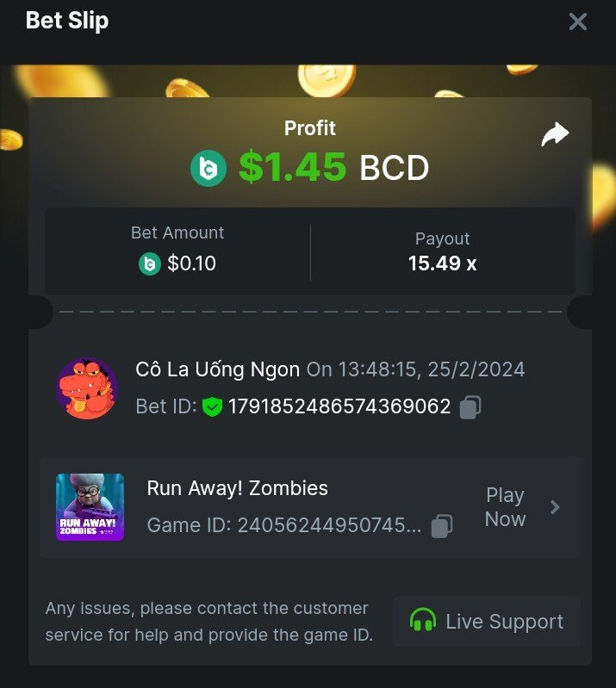Share the bet slip via arrow icon
Screen dimensions: 616x688
[x=555, y=134]
